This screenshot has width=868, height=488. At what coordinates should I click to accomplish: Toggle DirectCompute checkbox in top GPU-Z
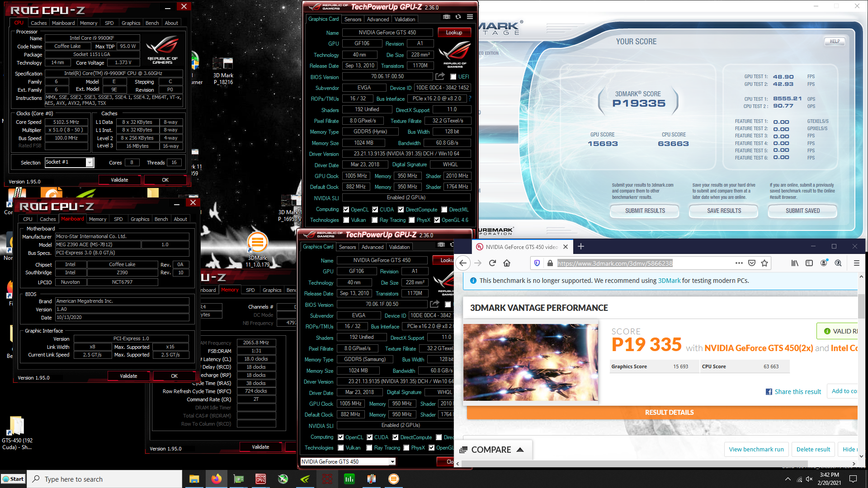coord(401,209)
